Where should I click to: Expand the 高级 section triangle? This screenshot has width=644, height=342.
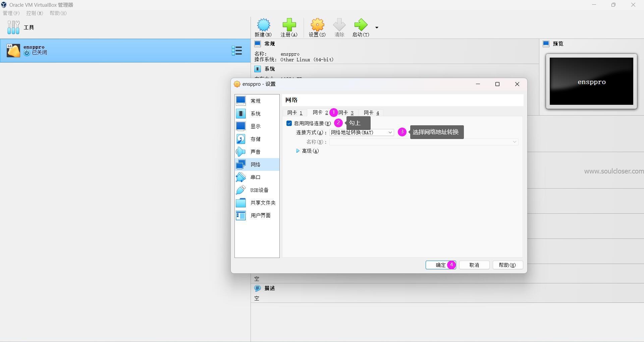coord(298,151)
